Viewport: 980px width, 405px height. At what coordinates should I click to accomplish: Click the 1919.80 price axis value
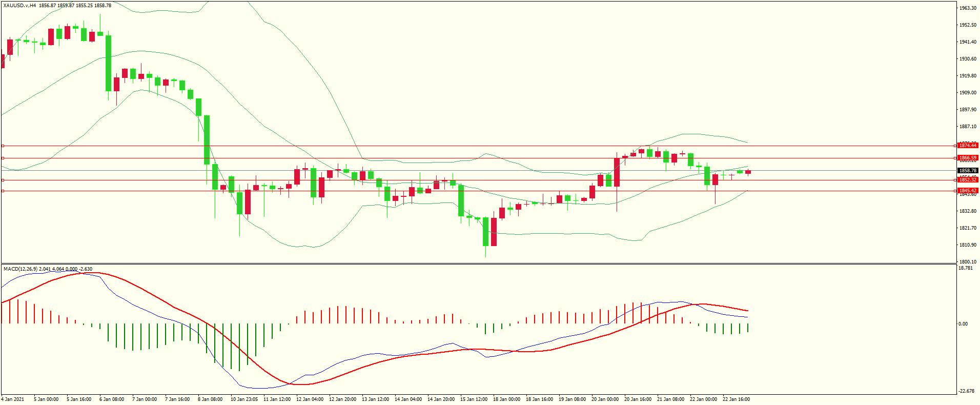point(968,76)
